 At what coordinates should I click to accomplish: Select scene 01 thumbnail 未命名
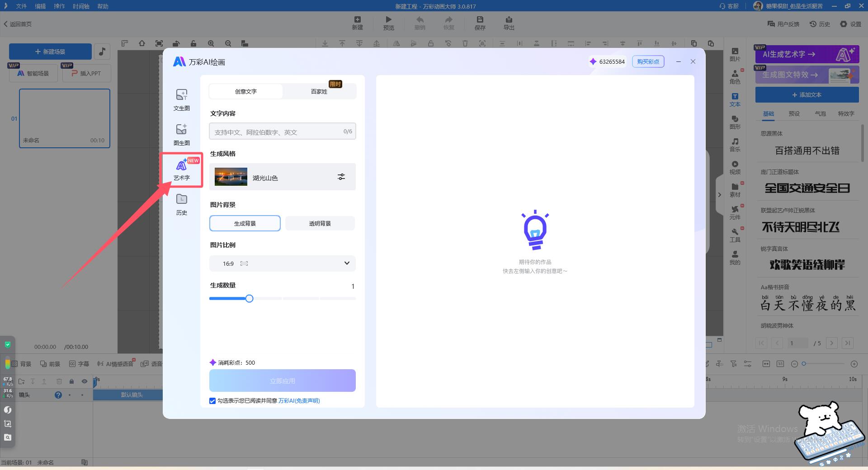(x=65, y=118)
